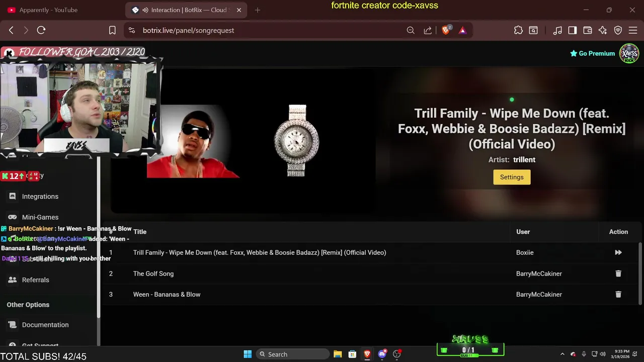Skip the Trill Family song with fast-forward
This screenshot has width=644, height=362.
click(618, 252)
